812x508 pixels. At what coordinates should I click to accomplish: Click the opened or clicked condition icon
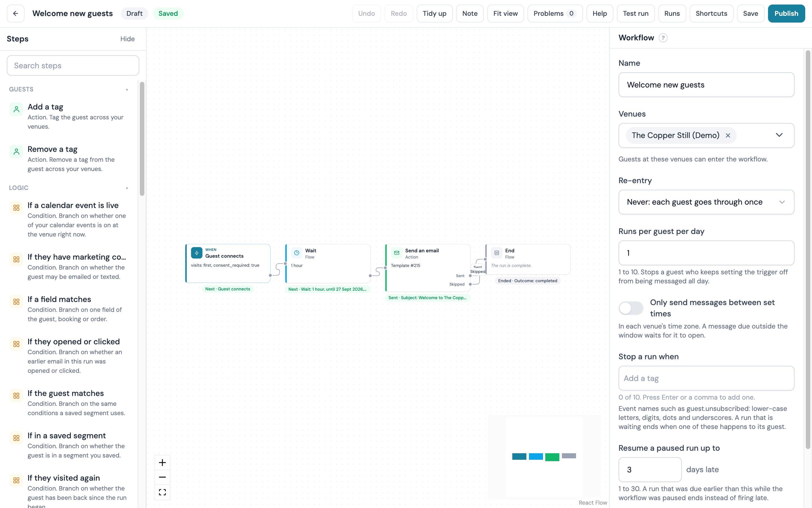click(x=16, y=344)
